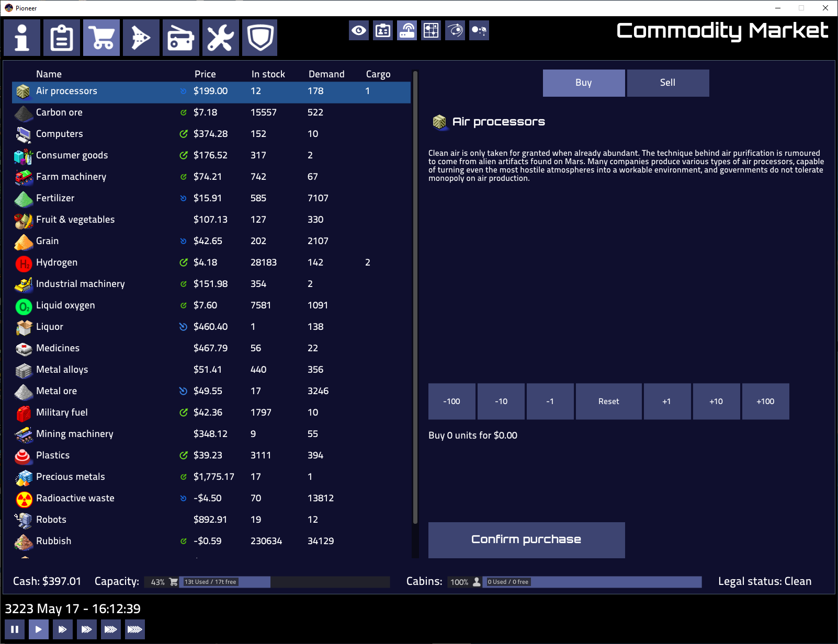The height and width of the screenshot is (644, 838).
Task: Select the shopping cart commodity market icon
Action: [x=101, y=37]
